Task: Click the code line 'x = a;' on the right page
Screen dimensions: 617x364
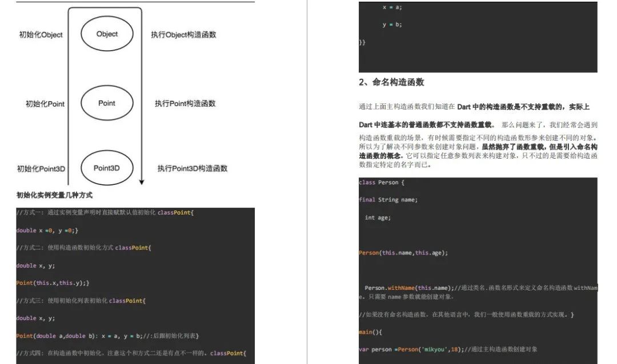Action: [392, 7]
